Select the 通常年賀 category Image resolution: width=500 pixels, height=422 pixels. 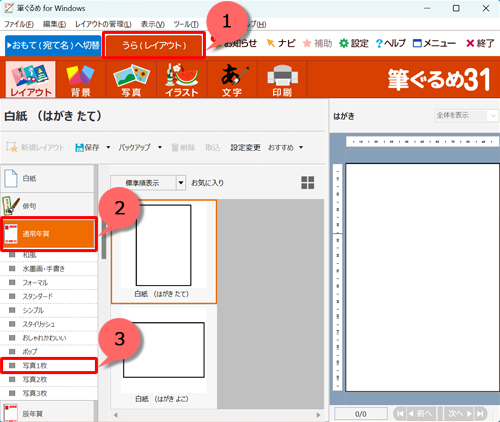[49, 234]
